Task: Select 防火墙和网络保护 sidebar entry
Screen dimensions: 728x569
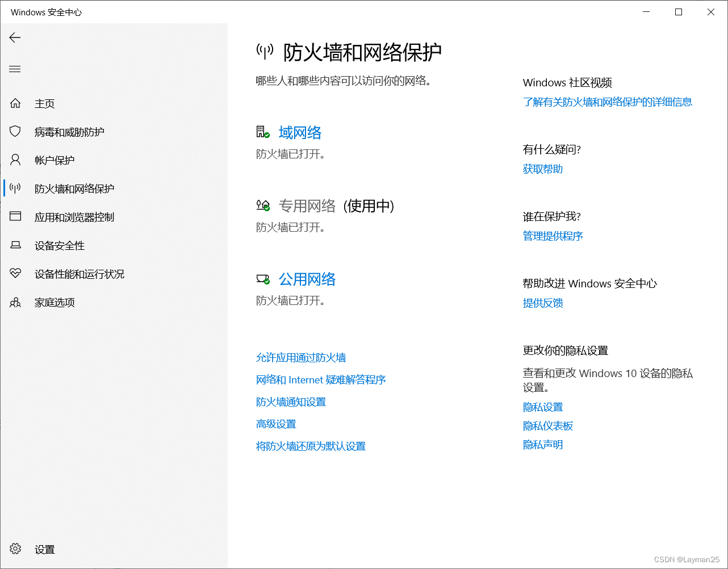Action: pyautogui.click(x=74, y=189)
